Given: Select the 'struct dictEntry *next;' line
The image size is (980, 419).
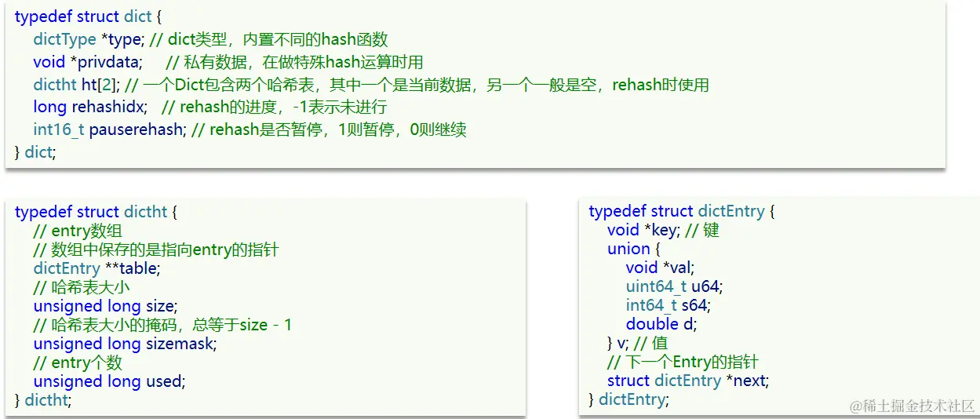Looking at the screenshot, I should [688, 381].
